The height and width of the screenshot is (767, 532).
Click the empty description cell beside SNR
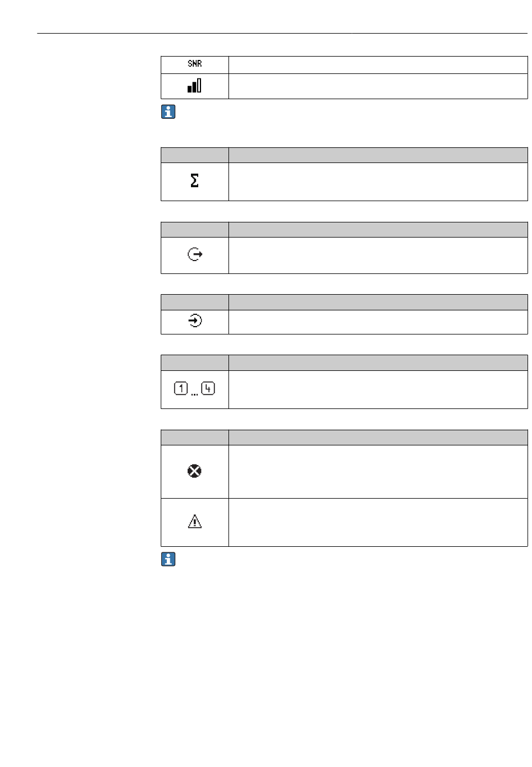[x=378, y=64]
